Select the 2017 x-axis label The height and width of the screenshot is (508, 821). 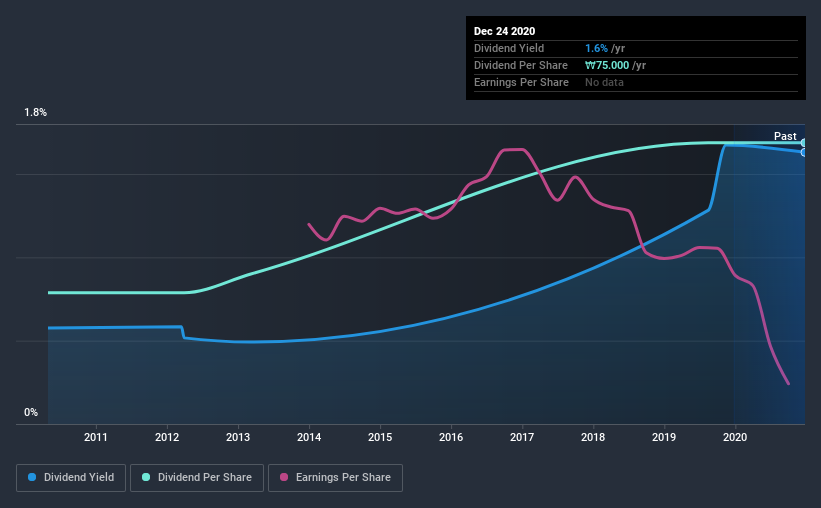coord(522,437)
